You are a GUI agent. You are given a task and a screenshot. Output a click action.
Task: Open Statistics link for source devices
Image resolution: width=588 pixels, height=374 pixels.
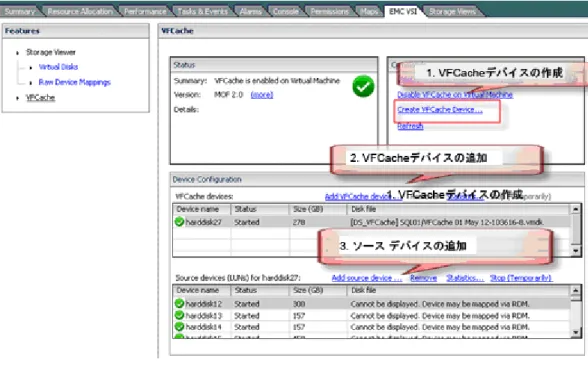coord(465,278)
